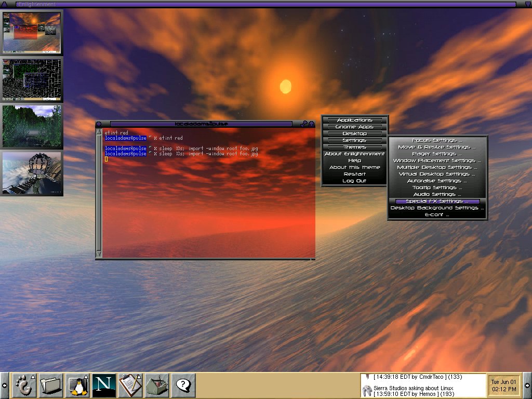Image resolution: width=532 pixels, height=399 pixels.
Task: Expand the Gnome Apps submenu
Action: [x=354, y=127]
